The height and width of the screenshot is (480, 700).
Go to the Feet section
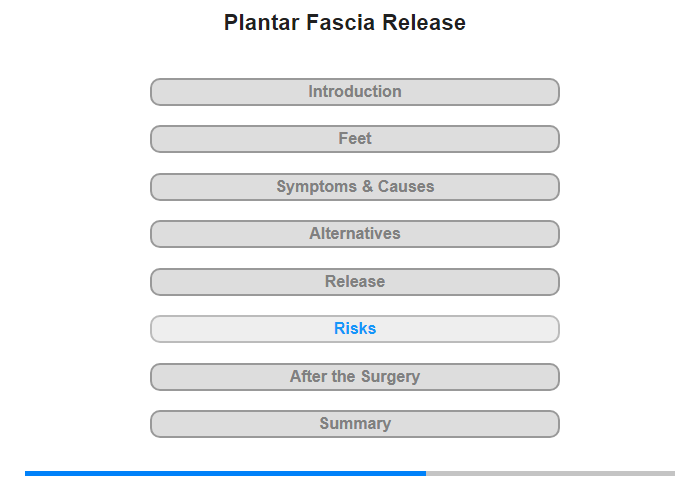coord(354,139)
